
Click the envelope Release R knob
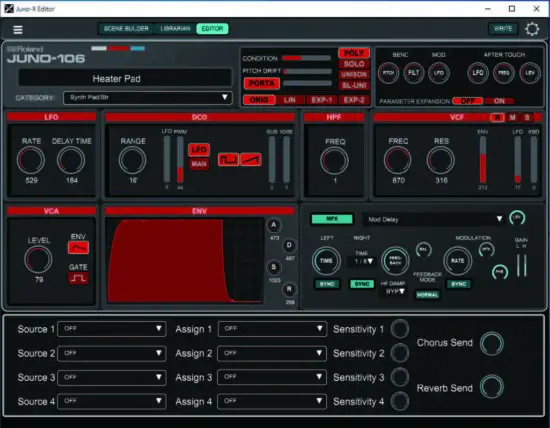pyautogui.click(x=289, y=289)
